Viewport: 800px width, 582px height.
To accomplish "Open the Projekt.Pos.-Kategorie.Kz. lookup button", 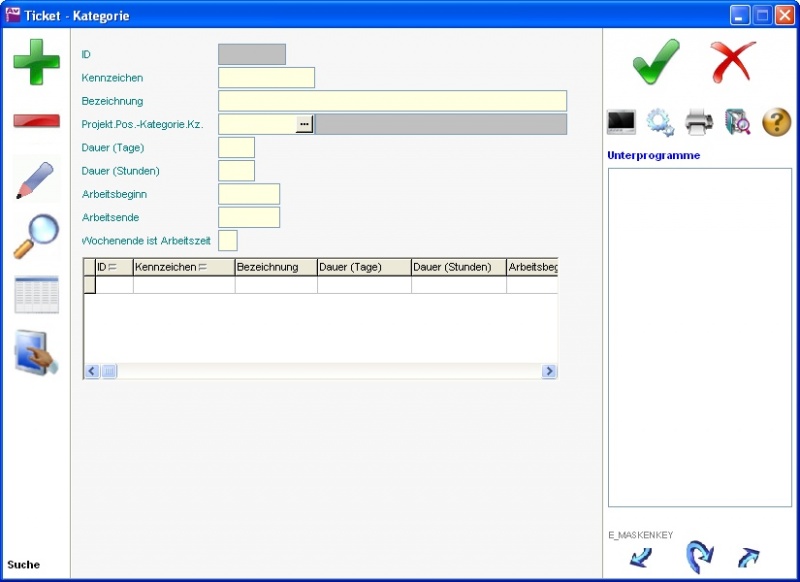I will (305, 124).
